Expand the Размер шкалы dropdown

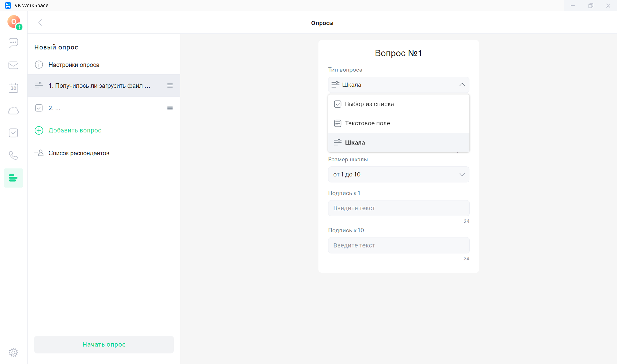(398, 174)
